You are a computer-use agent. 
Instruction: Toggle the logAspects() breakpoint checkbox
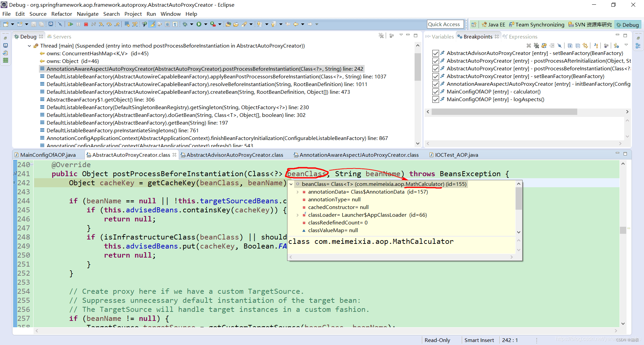click(435, 99)
